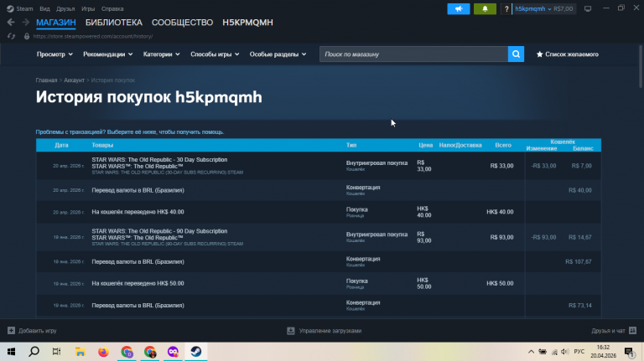Click the Steam icon in Windows taskbar
The image size is (644, 361).
[193, 352]
